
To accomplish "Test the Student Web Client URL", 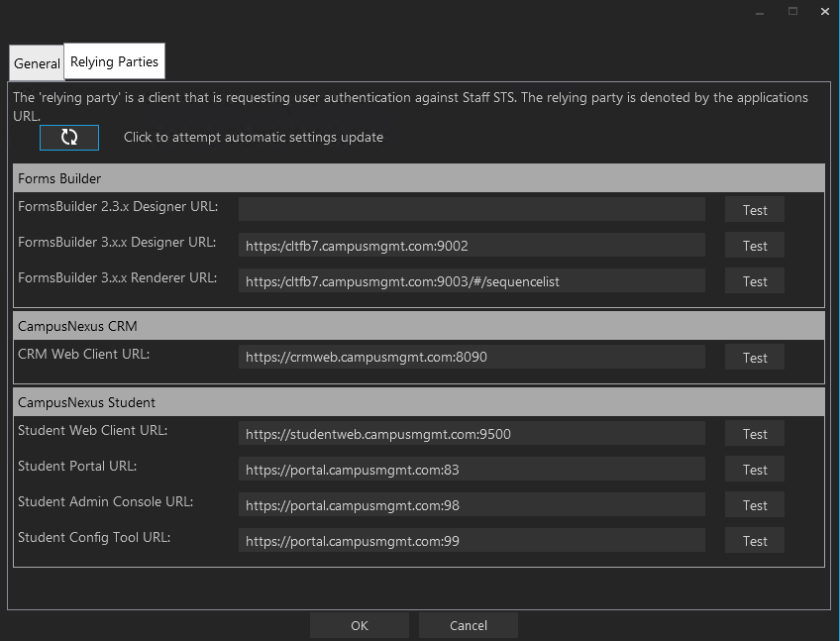I will pos(754,433).
